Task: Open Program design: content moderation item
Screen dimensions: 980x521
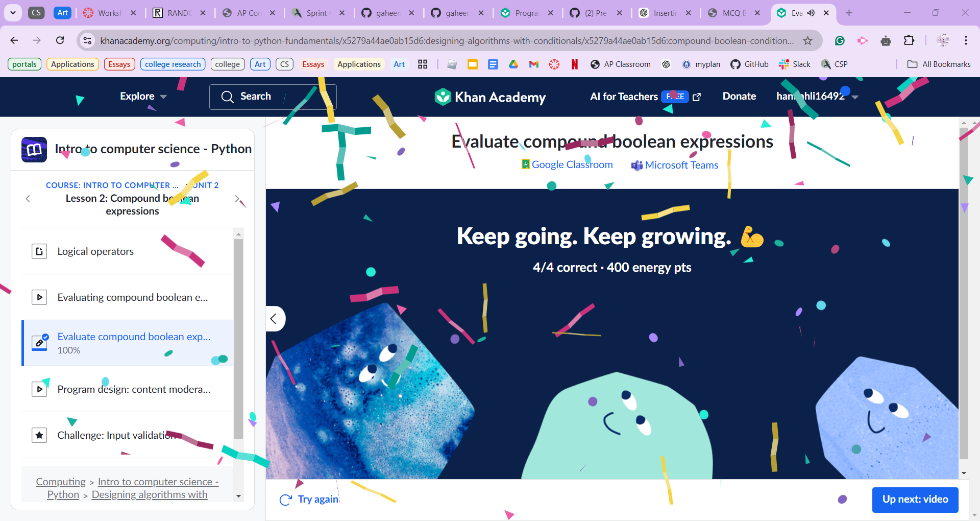Action: 128,389
